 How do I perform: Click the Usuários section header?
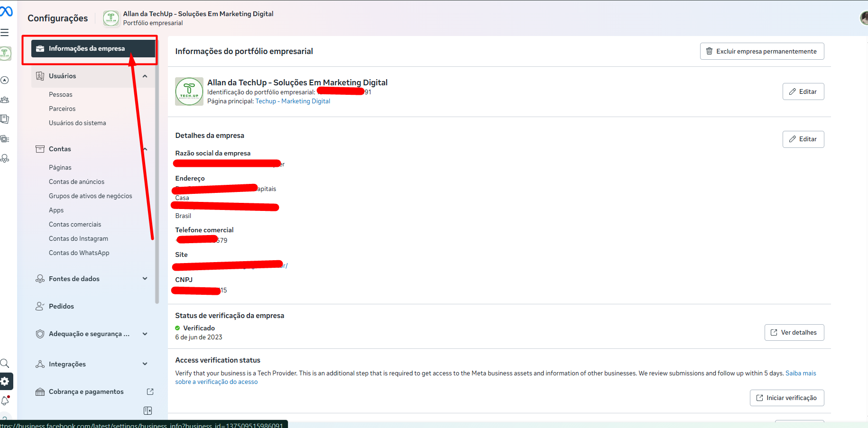coord(93,76)
